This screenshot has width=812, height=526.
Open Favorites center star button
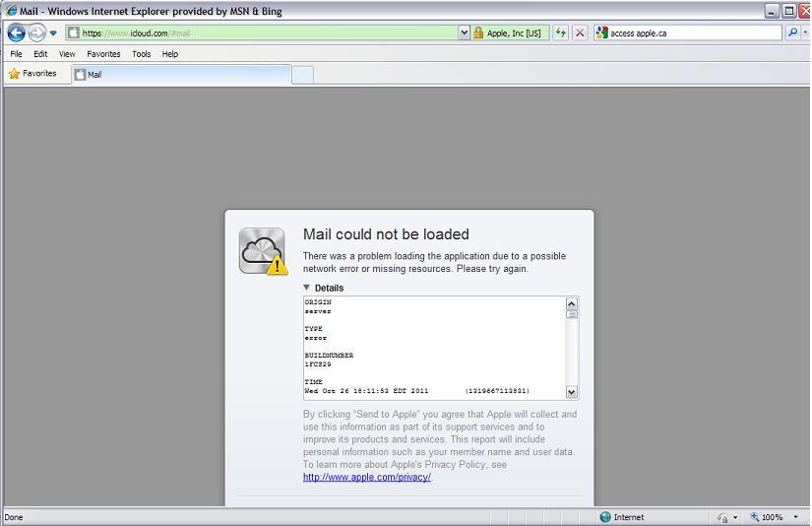[x=32, y=74]
